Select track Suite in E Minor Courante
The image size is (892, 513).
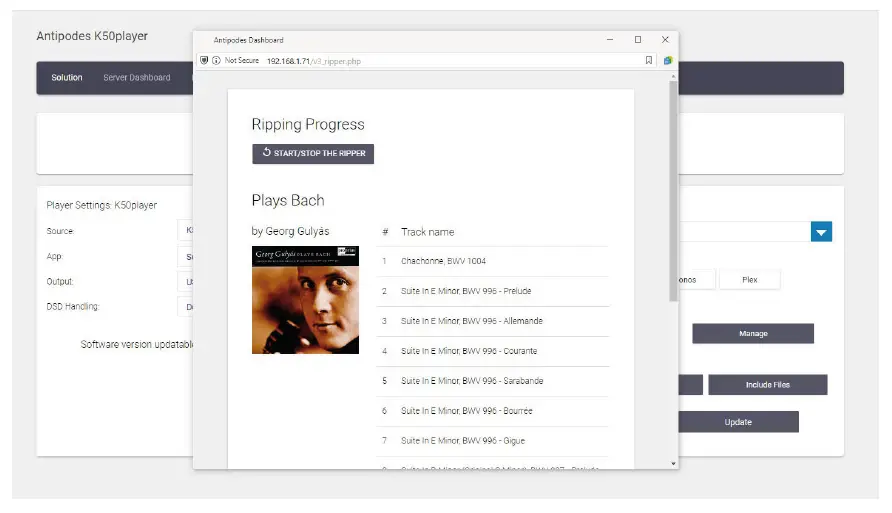(x=493, y=351)
